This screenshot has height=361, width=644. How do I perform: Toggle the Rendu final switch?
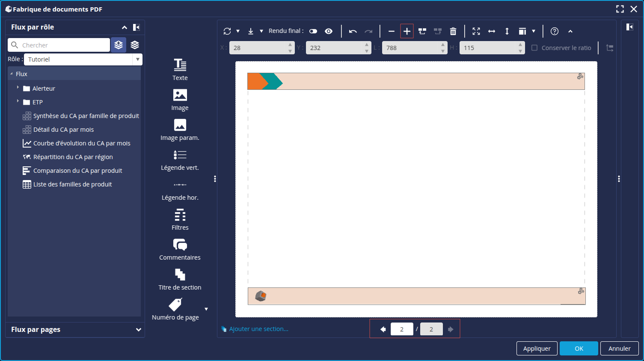tap(313, 31)
